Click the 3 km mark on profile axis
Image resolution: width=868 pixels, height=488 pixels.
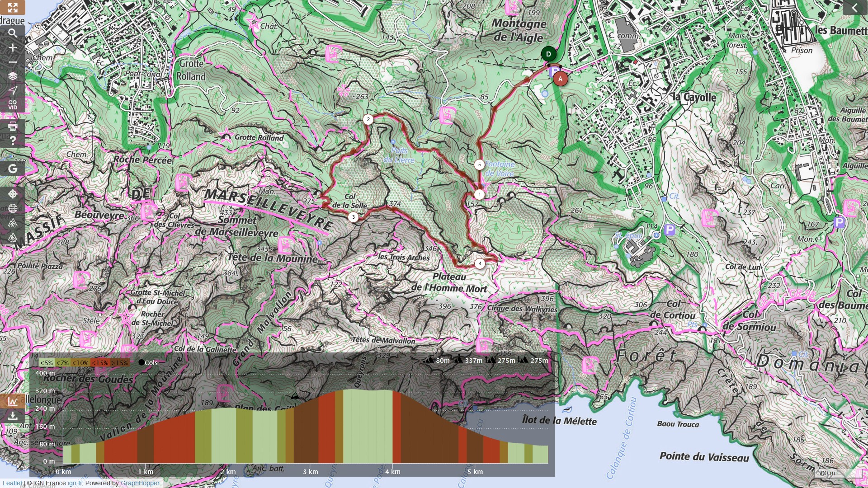tap(311, 472)
